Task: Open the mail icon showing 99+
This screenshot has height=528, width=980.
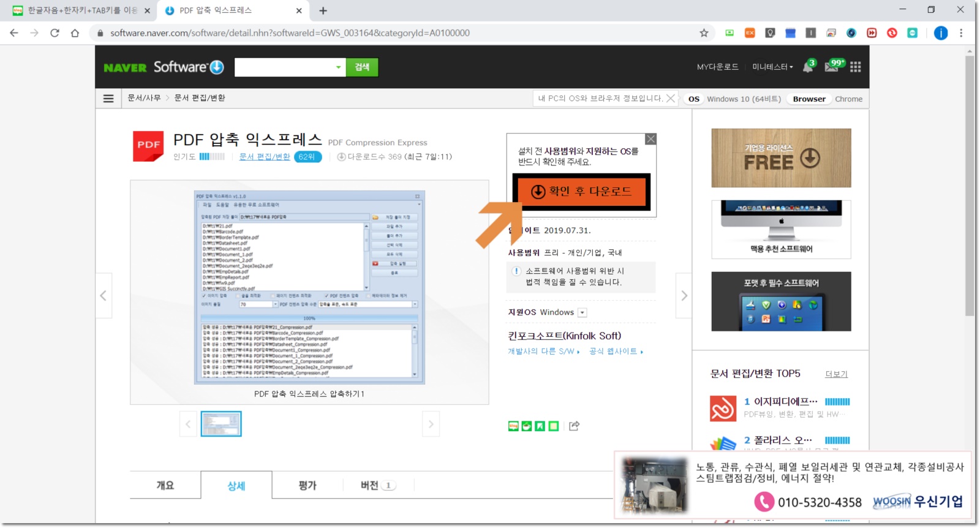Action: click(834, 66)
